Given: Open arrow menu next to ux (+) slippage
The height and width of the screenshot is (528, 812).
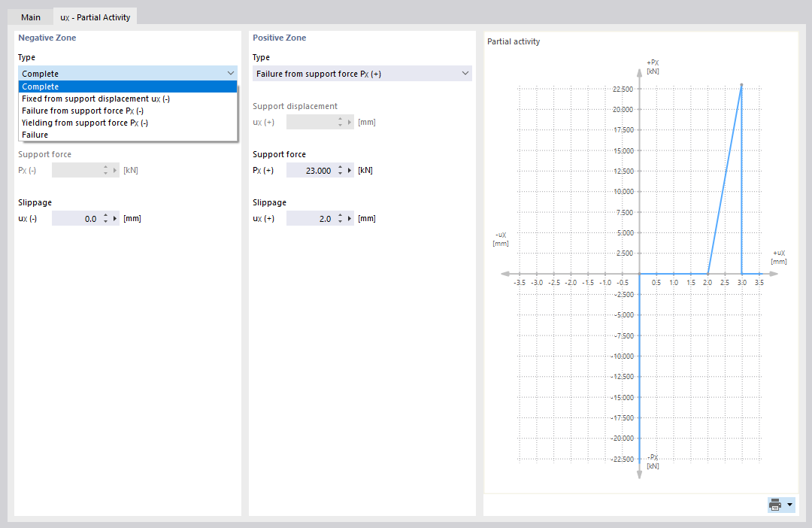Looking at the screenshot, I should [350, 219].
